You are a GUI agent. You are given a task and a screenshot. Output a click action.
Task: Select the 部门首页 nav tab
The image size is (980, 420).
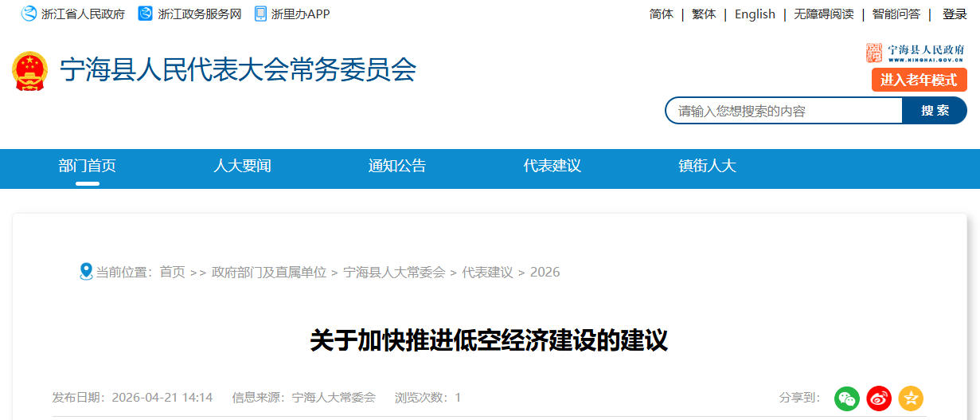coord(88,166)
